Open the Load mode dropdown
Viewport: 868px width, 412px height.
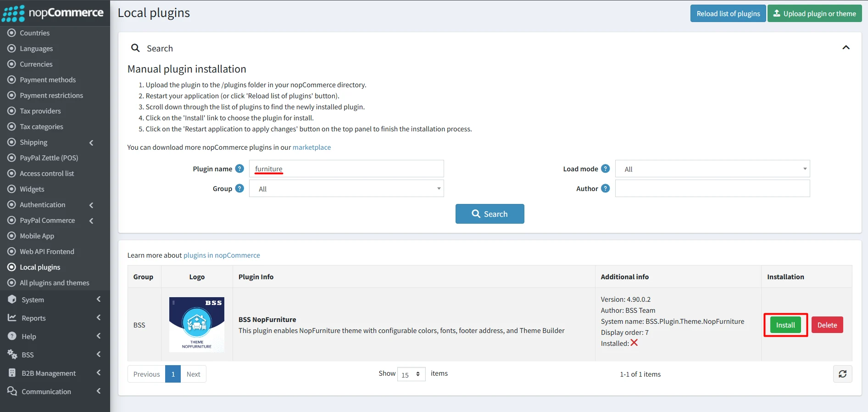(x=712, y=169)
